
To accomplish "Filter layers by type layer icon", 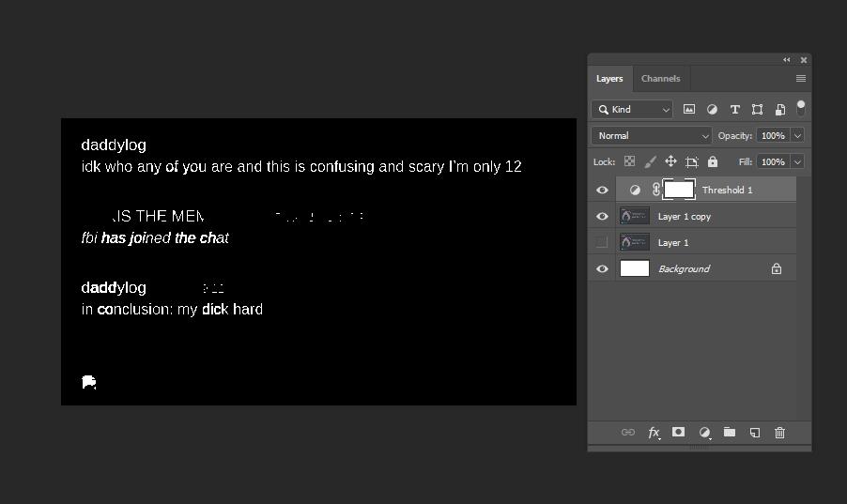I will (734, 109).
